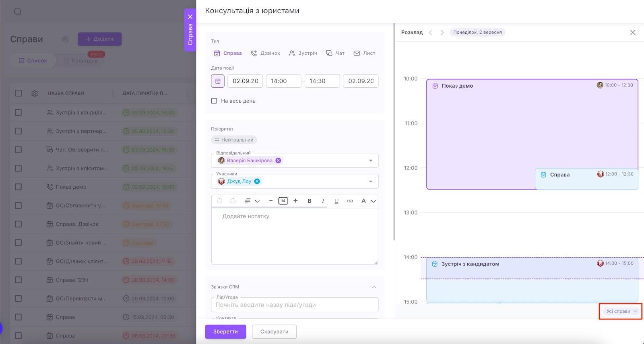
Task: Click the Зберегти button
Action: (x=225, y=332)
